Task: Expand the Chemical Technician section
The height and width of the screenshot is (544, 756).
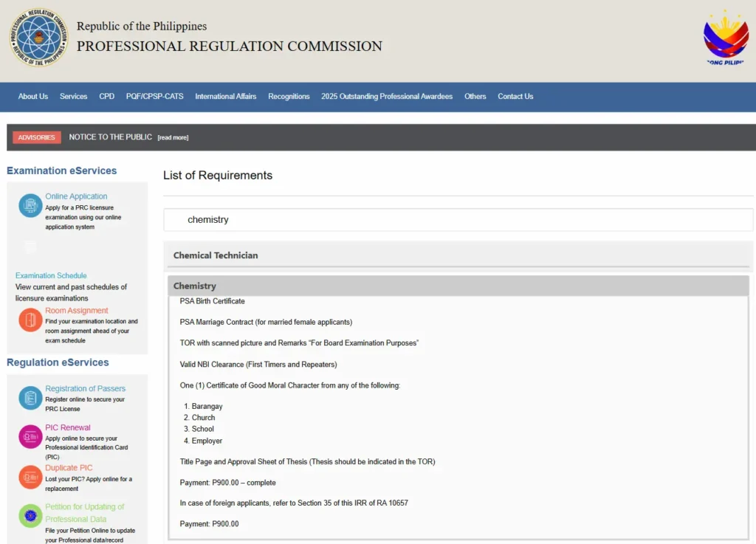Action: click(458, 255)
